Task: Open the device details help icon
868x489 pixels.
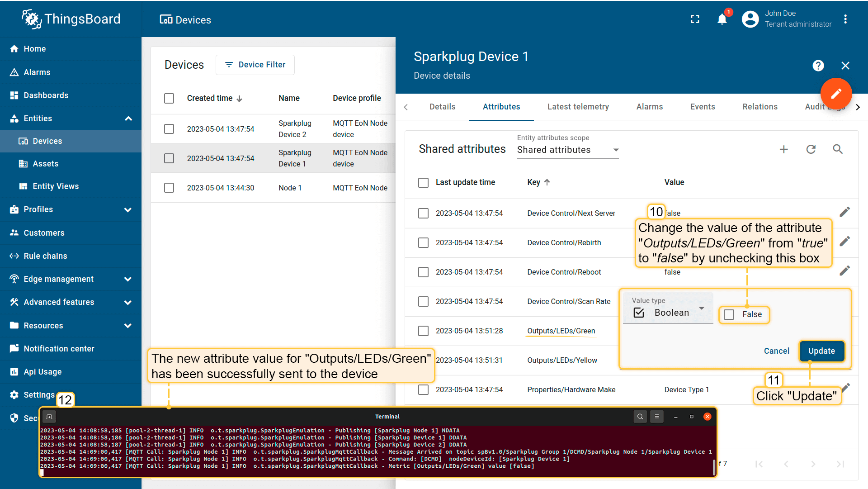Action: (818, 66)
